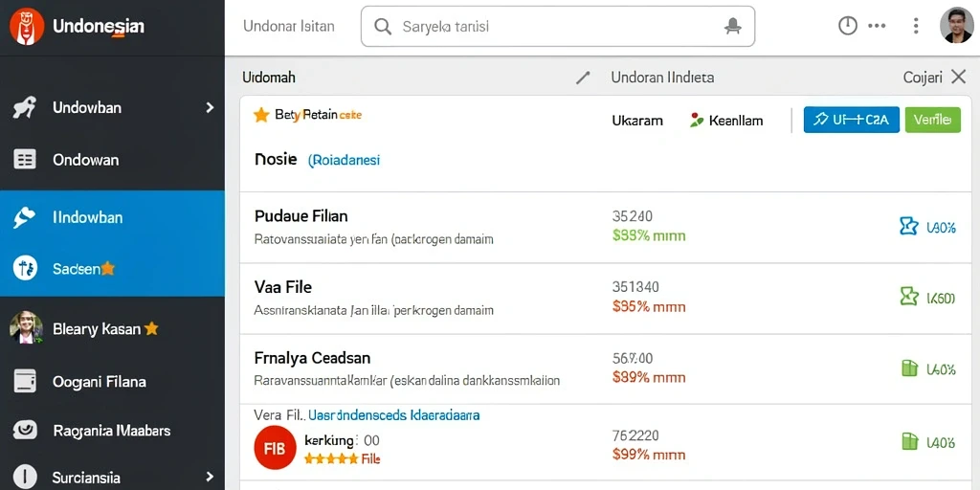Click the Undoran IIndieta heading

click(662, 78)
